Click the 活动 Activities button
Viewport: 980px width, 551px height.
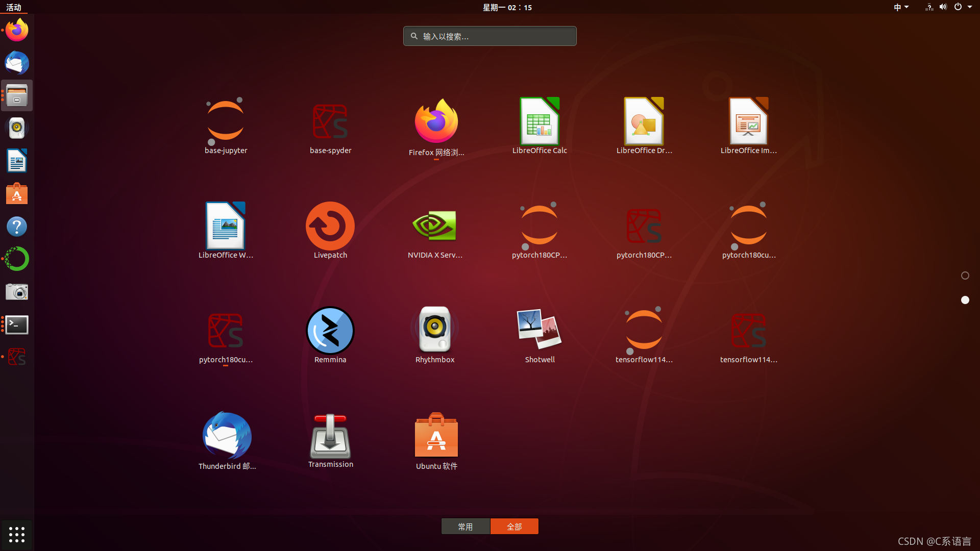click(x=14, y=7)
